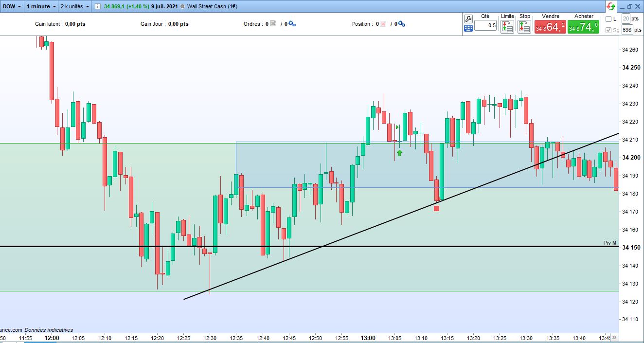
Task: Edit the Qté quantity field
Action: 485,25
